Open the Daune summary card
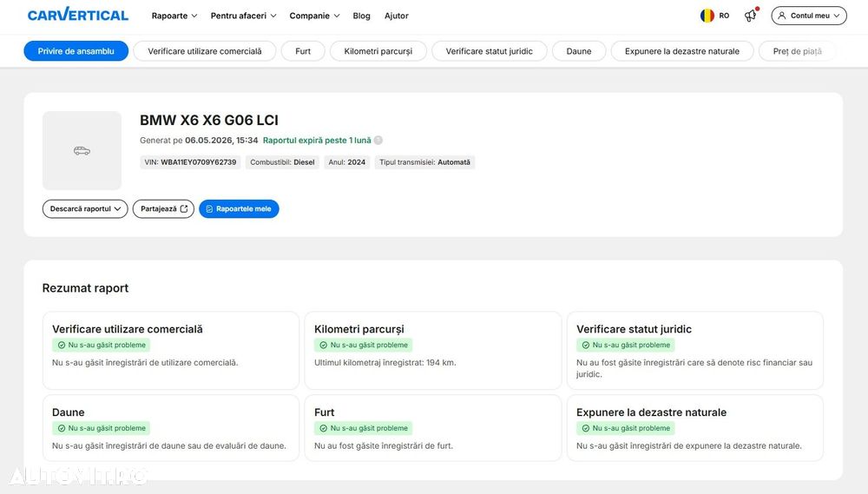 171,428
